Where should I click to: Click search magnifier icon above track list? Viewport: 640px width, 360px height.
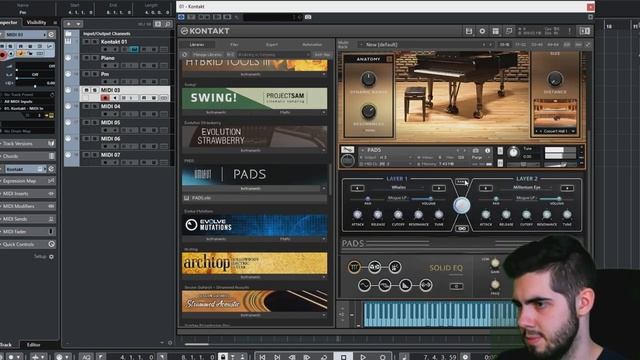[168, 24]
